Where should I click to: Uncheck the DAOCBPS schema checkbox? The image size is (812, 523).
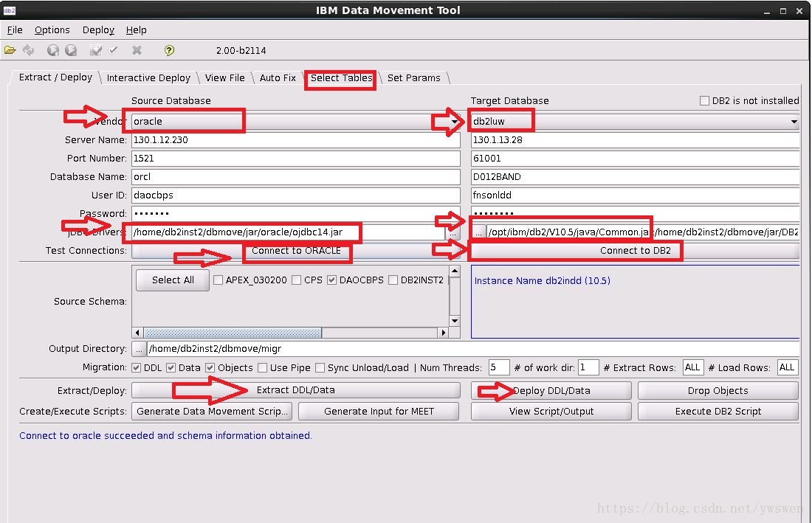click(332, 280)
